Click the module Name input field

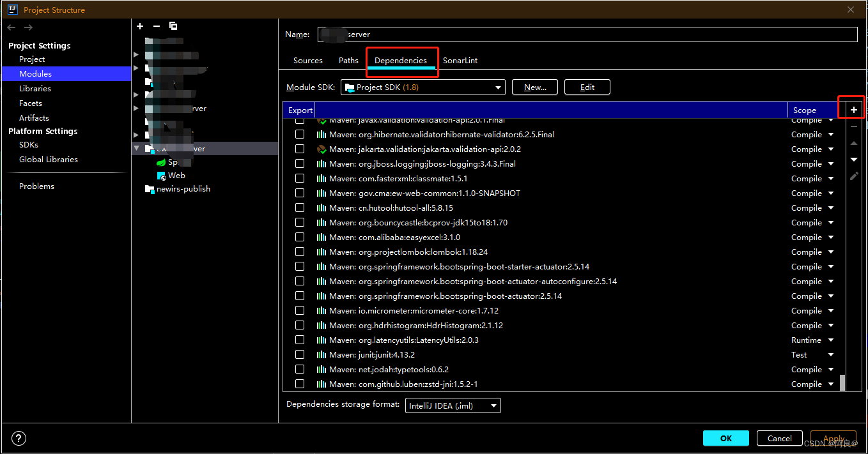[587, 34]
